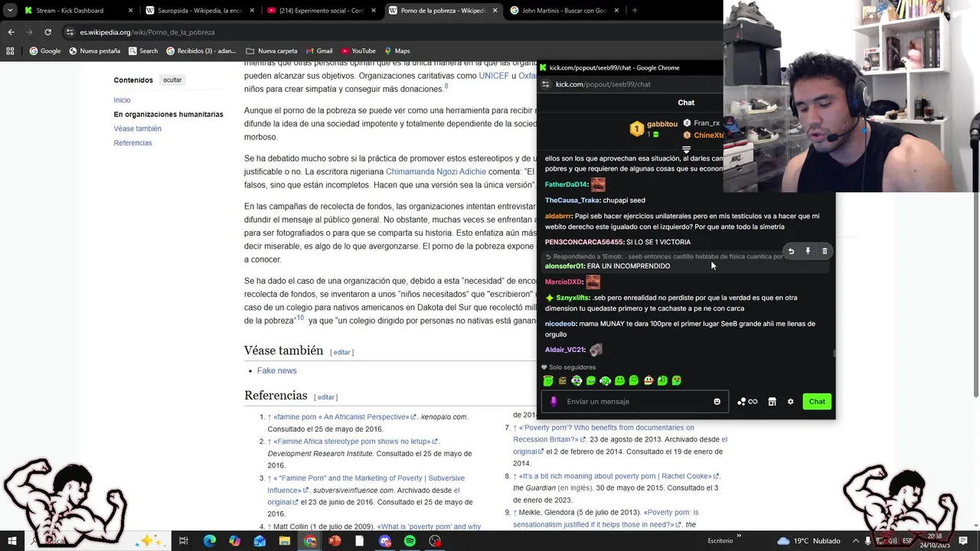Screen dimensions: 980x551
Task: Jump to En organizaciones humanitarias section
Action: (168, 114)
